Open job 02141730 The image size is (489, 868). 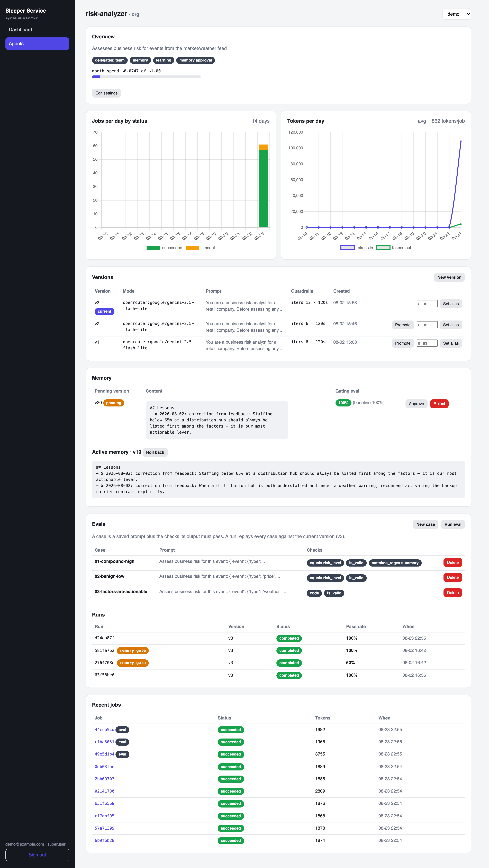(x=104, y=792)
